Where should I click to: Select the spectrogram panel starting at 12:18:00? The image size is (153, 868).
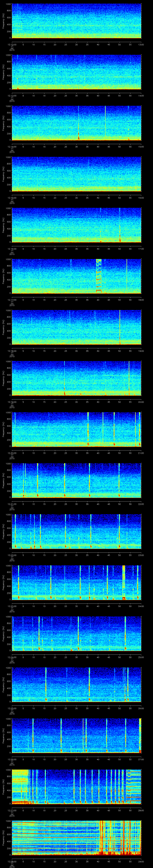(77, 327)
